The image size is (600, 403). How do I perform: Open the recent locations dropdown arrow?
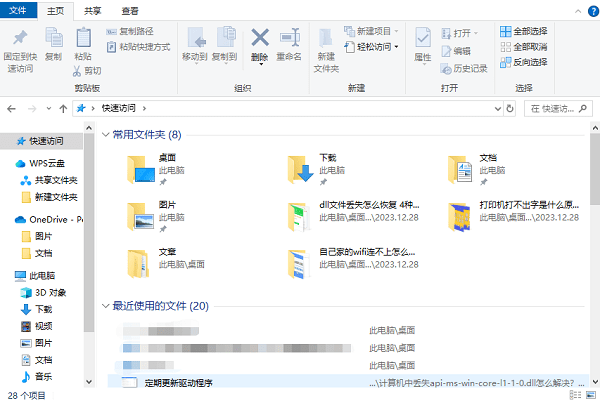(49, 109)
